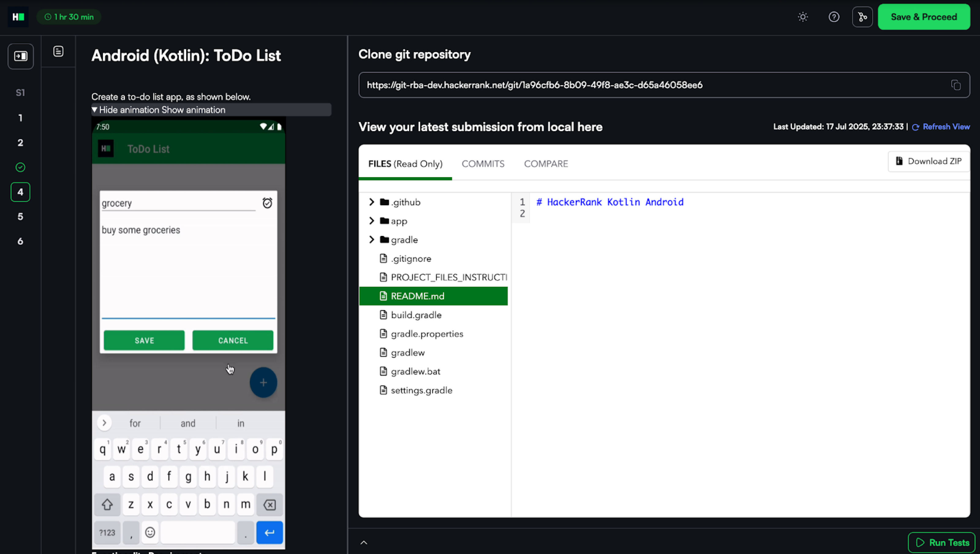Click the gradle folder icon
Viewport: 980px width, 554px height.
(x=384, y=240)
